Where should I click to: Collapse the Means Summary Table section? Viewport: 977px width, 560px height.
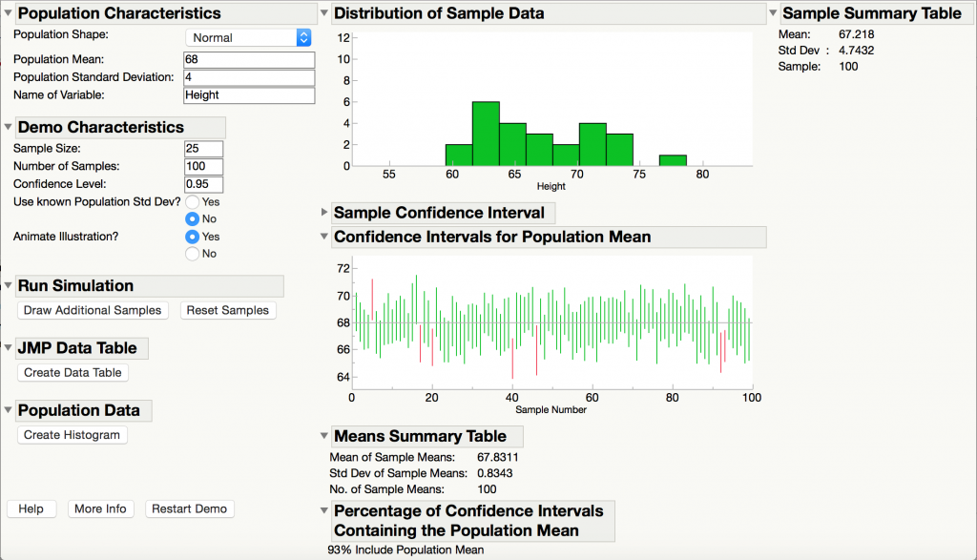324,437
